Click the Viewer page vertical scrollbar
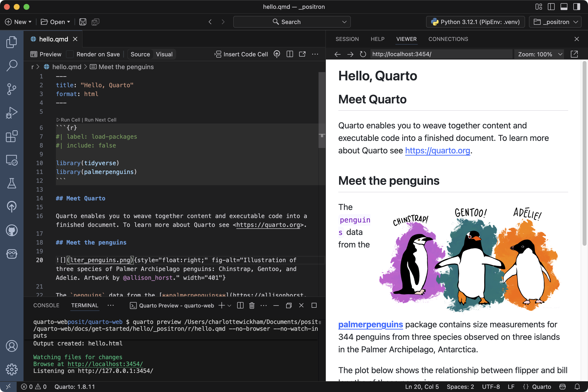The height and width of the screenshot is (392, 588). coord(584,154)
